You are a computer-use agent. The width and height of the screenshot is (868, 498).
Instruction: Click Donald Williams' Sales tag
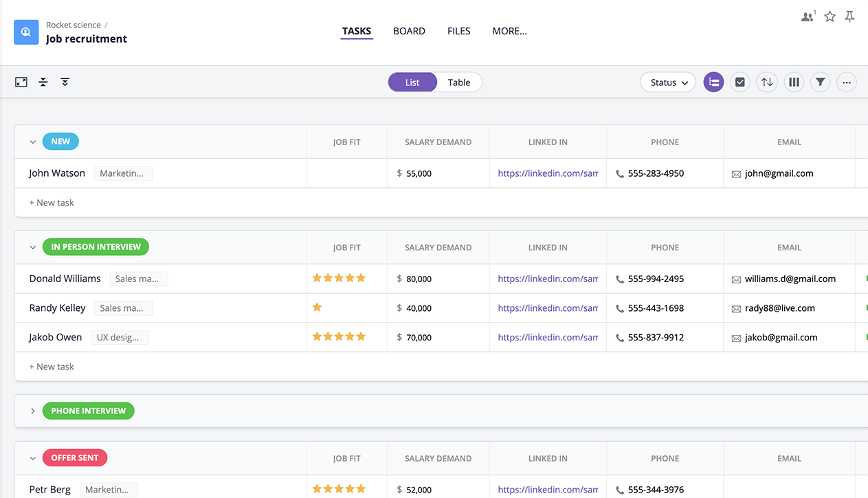[138, 279]
